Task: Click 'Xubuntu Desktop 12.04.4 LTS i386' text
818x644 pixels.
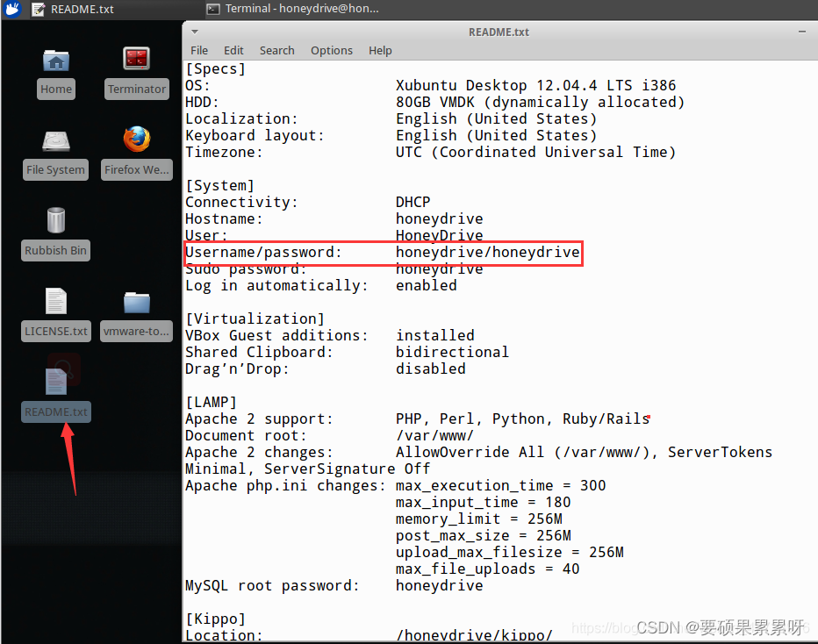Action: [x=535, y=85]
